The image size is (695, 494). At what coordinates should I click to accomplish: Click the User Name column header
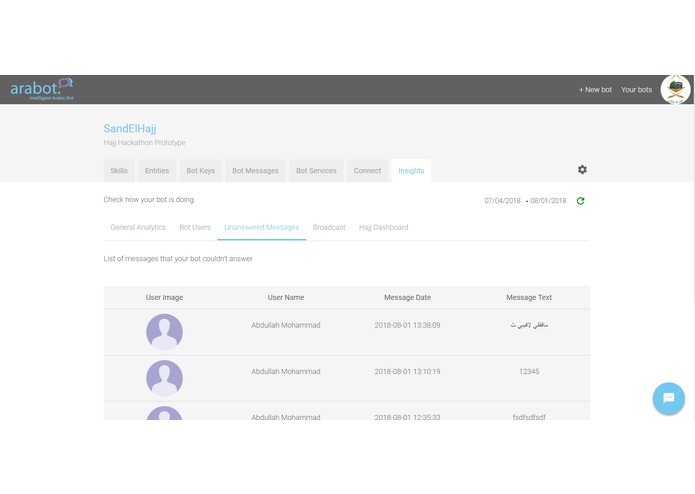coord(286,297)
